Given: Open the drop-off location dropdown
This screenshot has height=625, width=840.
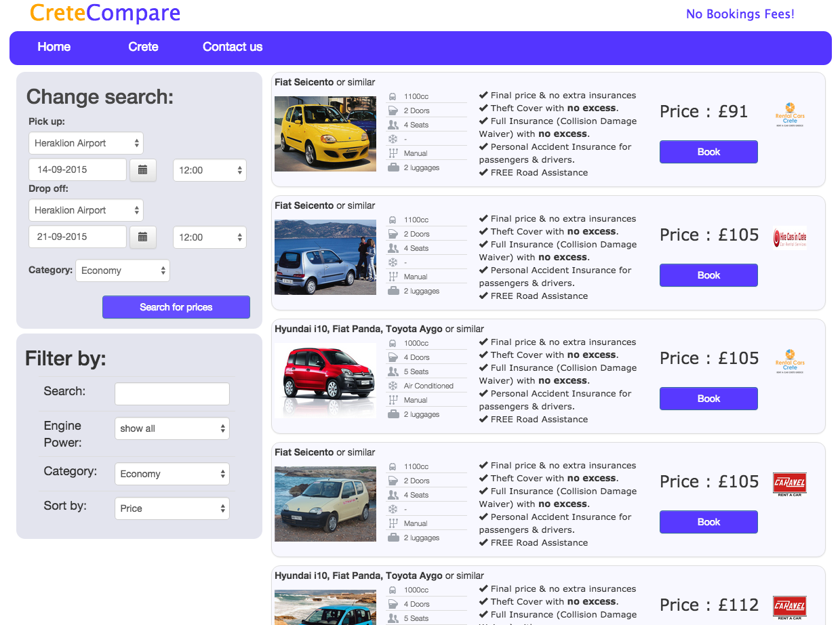Looking at the screenshot, I should 86,210.
